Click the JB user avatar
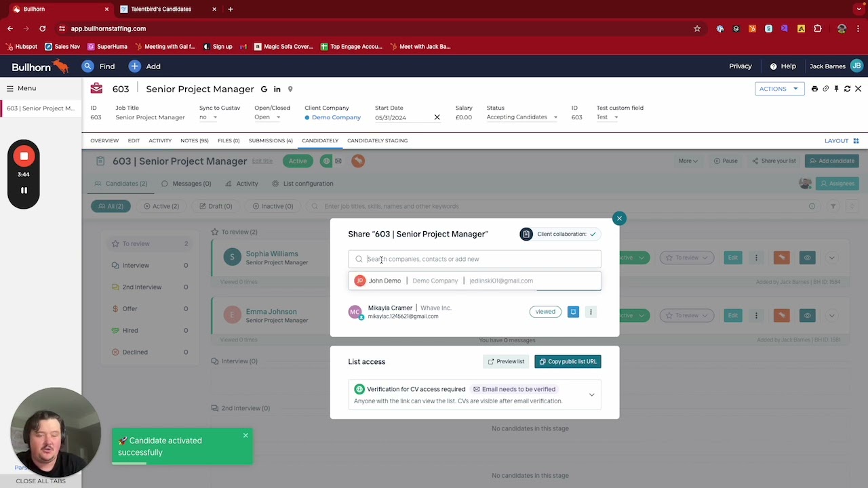This screenshot has height=488, width=868. pyautogui.click(x=856, y=66)
